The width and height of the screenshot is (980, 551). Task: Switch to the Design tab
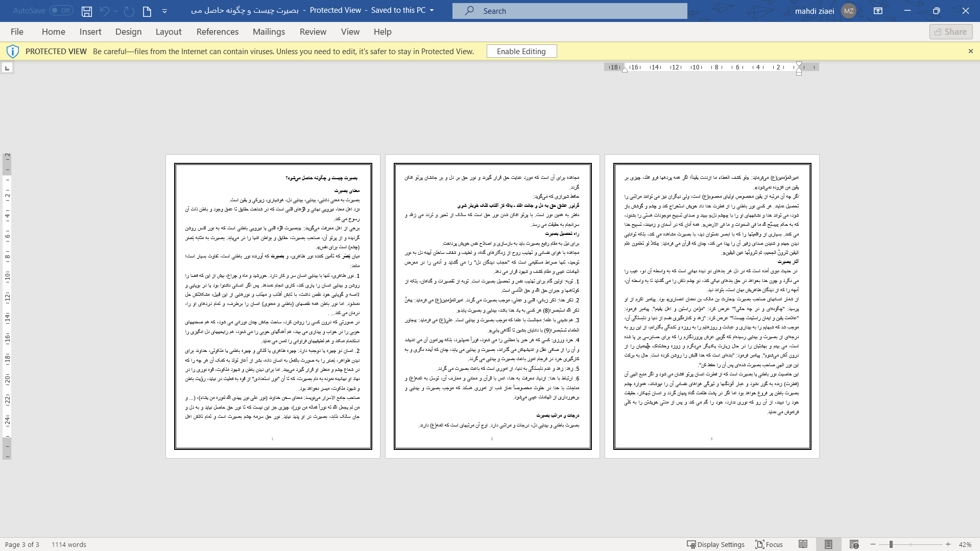[128, 32]
